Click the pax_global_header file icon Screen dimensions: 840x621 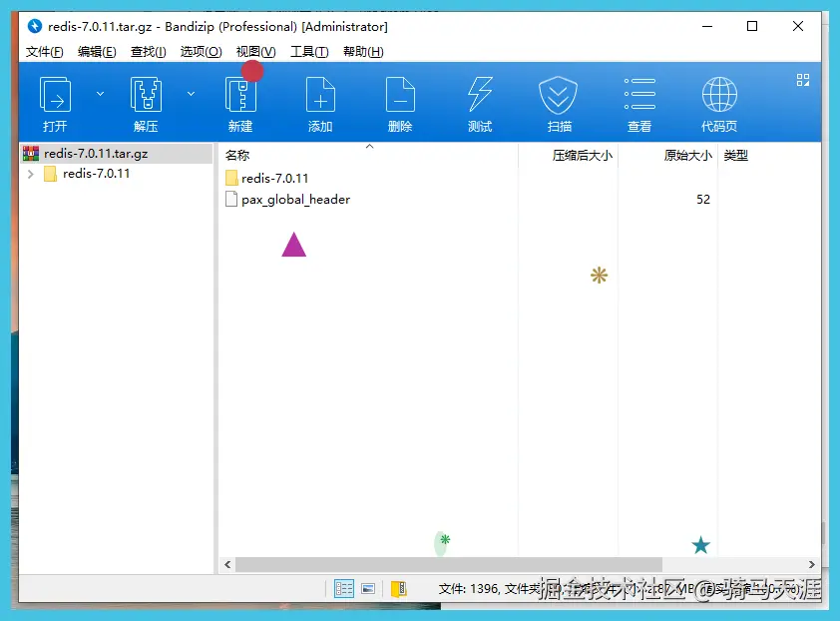click(x=231, y=199)
